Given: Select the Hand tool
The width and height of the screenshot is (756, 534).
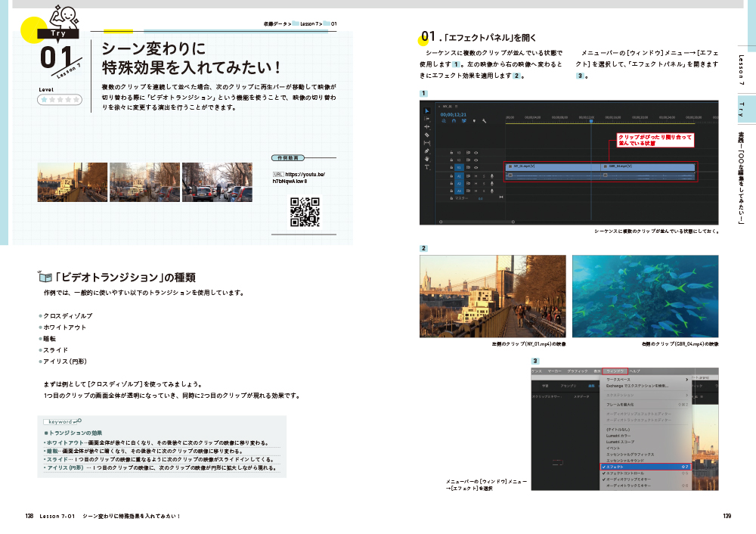Looking at the screenshot, I should click(427, 159).
